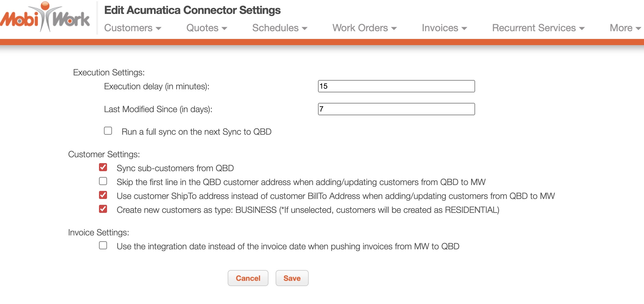The image size is (644, 304).
Task: Enable skipping first line of QBD address
Action: (x=103, y=181)
